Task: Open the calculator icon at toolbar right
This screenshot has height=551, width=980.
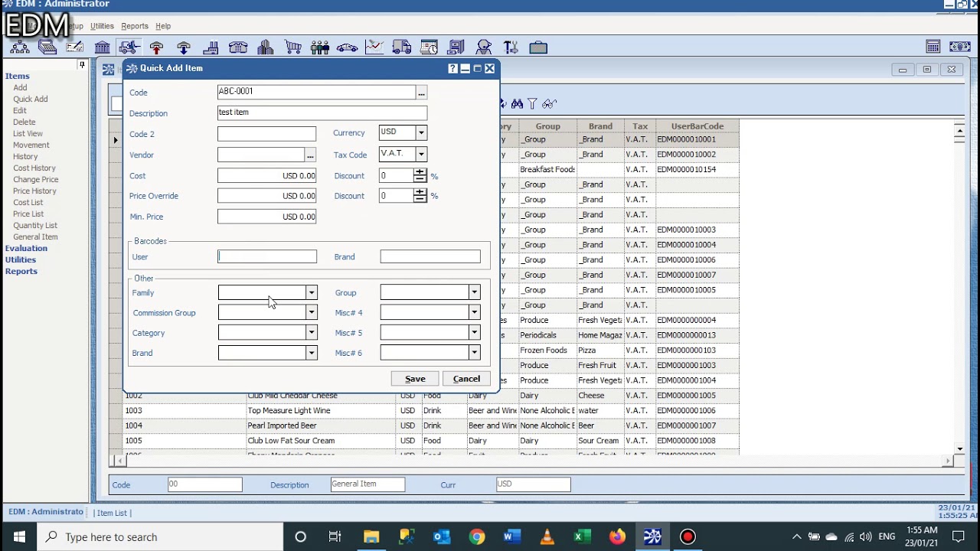Action: pyautogui.click(x=933, y=47)
